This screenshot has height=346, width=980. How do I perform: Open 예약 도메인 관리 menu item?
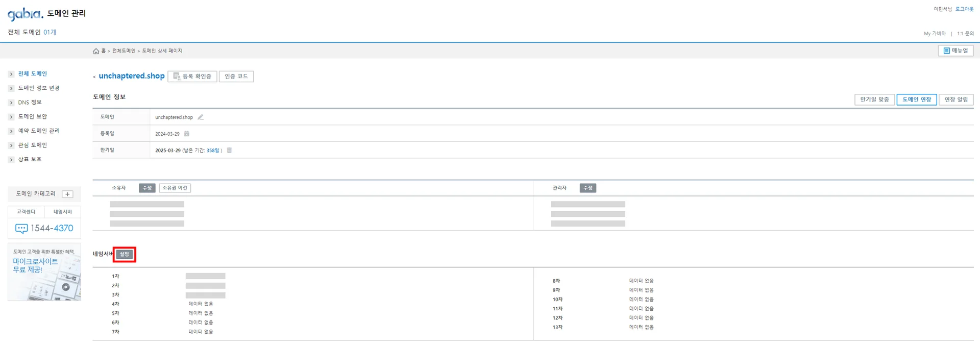coord(39,131)
